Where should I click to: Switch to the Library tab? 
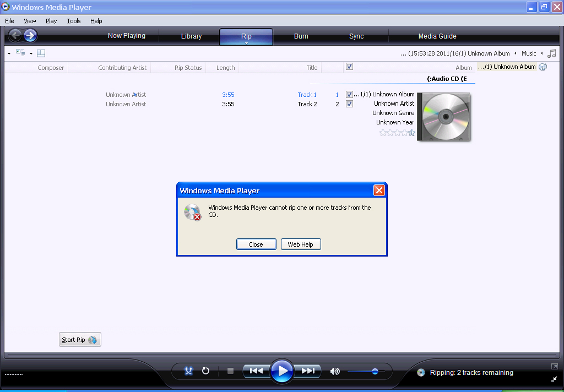pos(191,36)
